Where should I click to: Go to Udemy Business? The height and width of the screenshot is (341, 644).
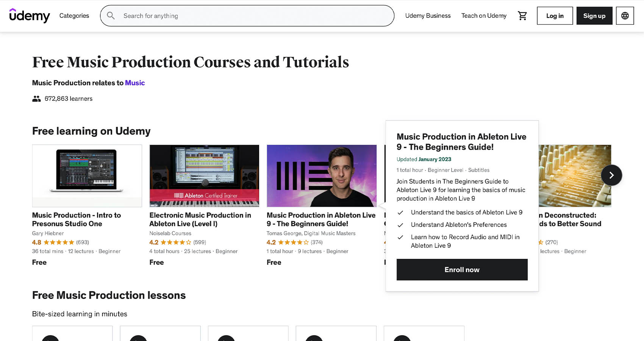(x=428, y=16)
